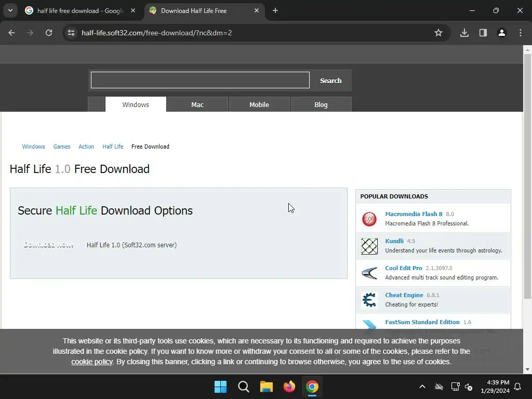Open the notifications bell icon
Screen dimensions: 532x399
pos(518,387)
